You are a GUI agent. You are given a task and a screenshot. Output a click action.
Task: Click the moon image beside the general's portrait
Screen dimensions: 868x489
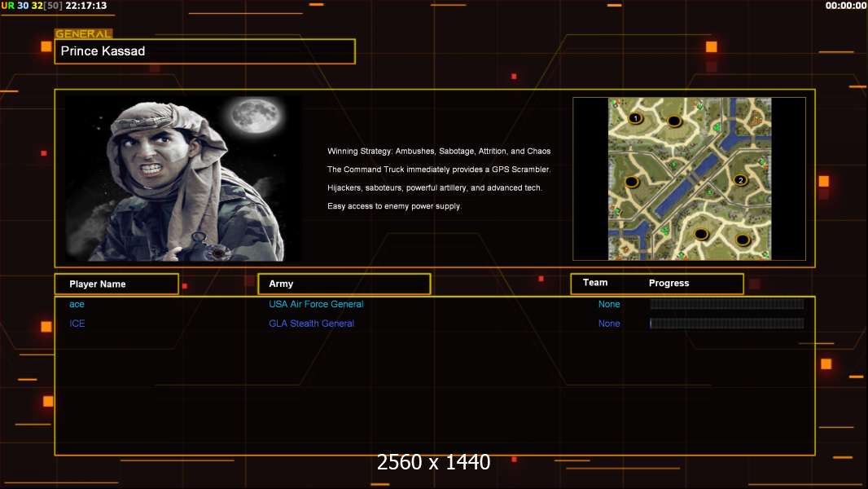256,116
